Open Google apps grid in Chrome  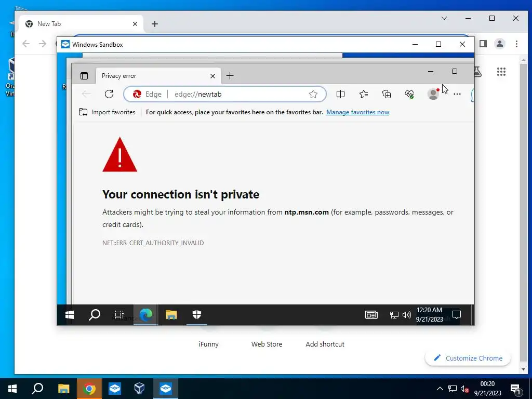501,72
